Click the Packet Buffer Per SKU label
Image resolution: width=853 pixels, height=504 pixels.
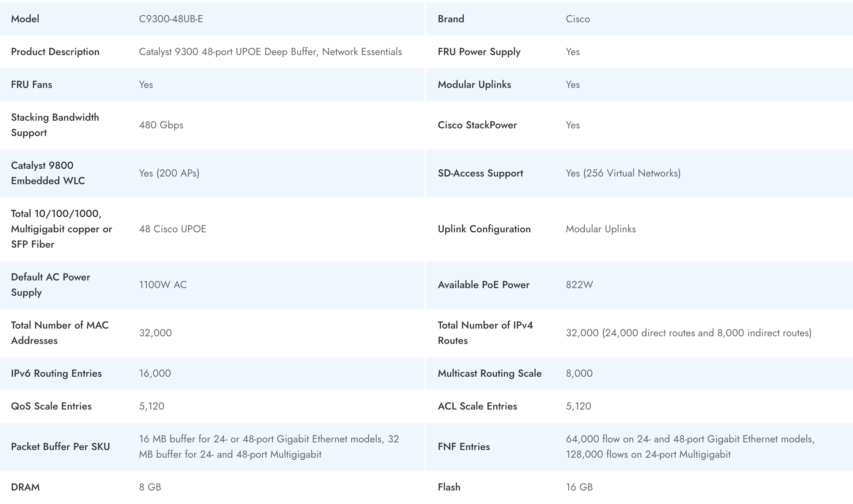(60, 447)
